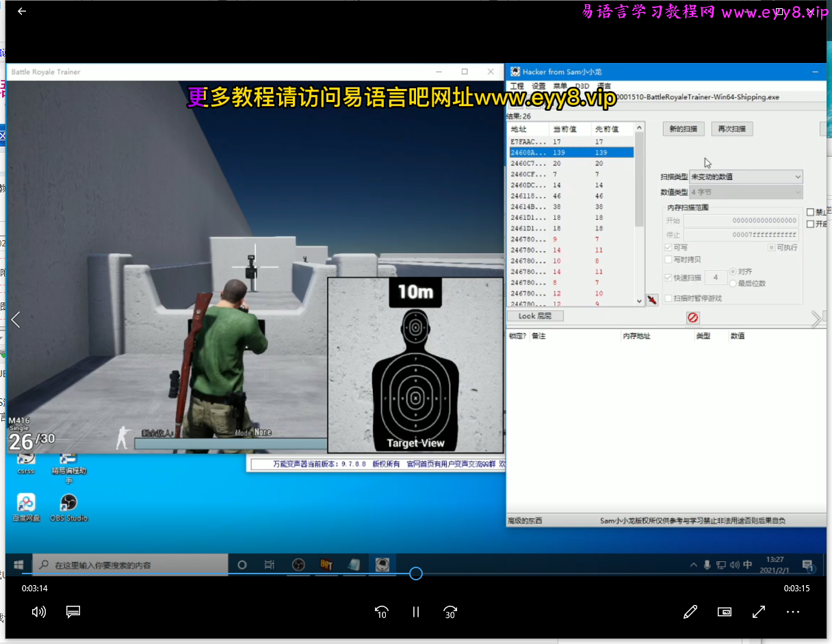
Task: Open more options ellipsis menu
Action: point(793,612)
